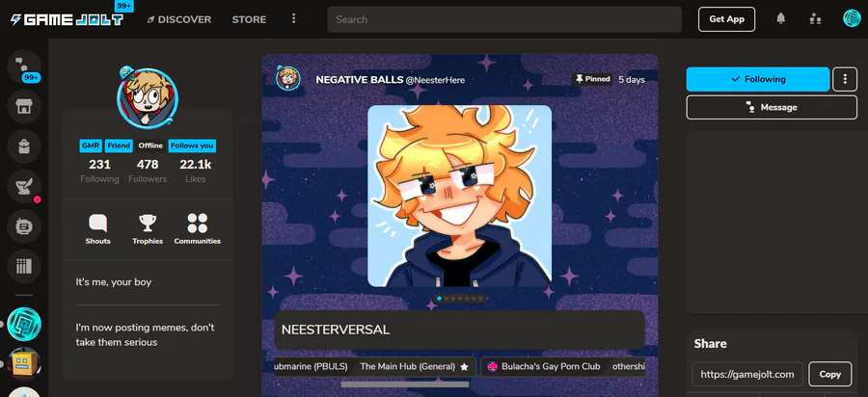Open the friend requests icon
Screen dimensions: 868x397
click(815, 19)
